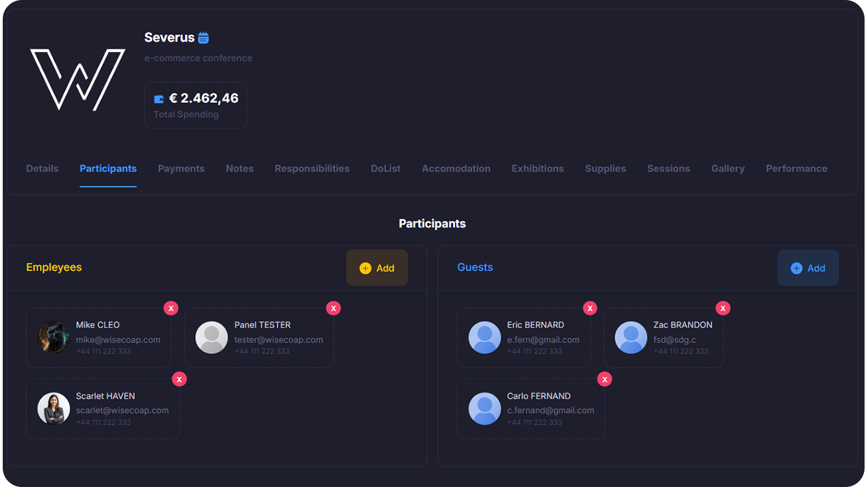Add a new guest participant
The image size is (868, 487).
tap(808, 268)
